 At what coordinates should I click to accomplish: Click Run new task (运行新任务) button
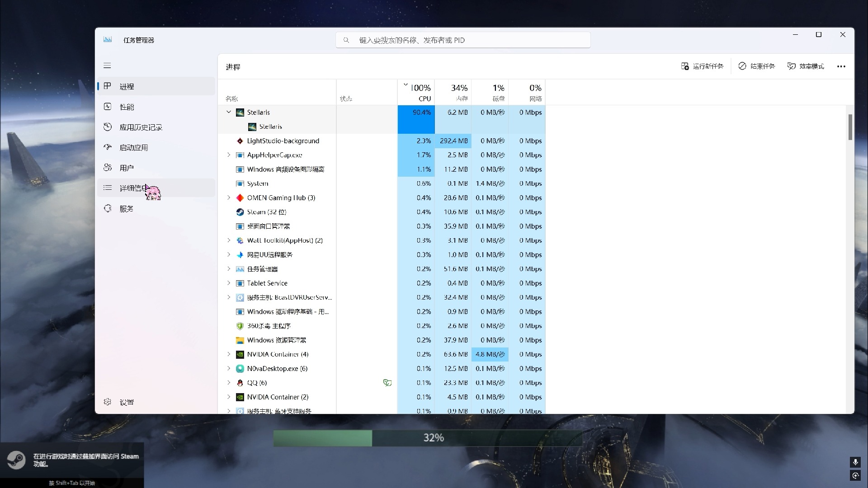(702, 66)
